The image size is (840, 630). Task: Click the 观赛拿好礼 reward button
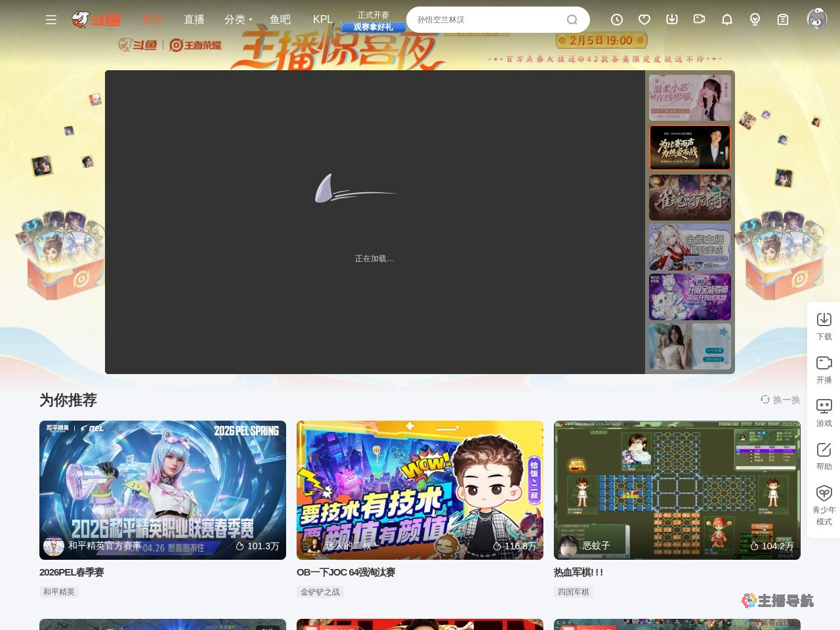coord(373,27)
